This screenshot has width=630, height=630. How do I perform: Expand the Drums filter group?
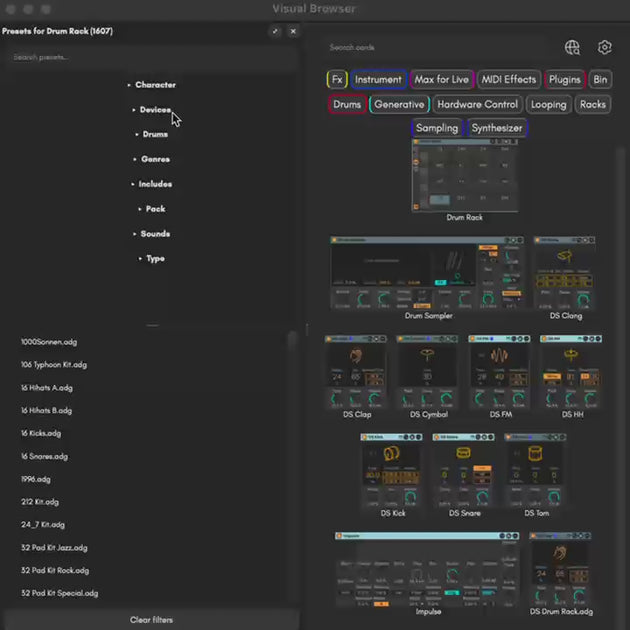[151, 134]
